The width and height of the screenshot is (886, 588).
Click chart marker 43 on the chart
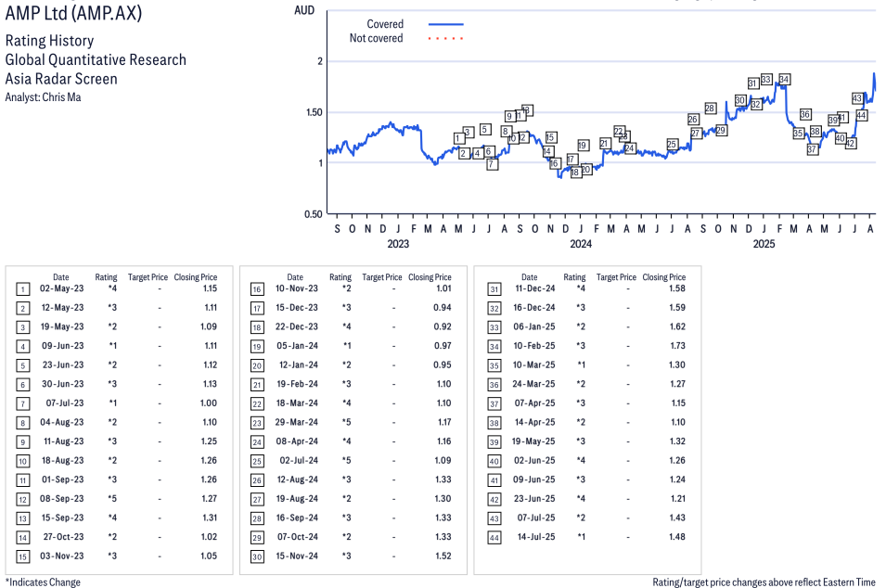point(857,98)
